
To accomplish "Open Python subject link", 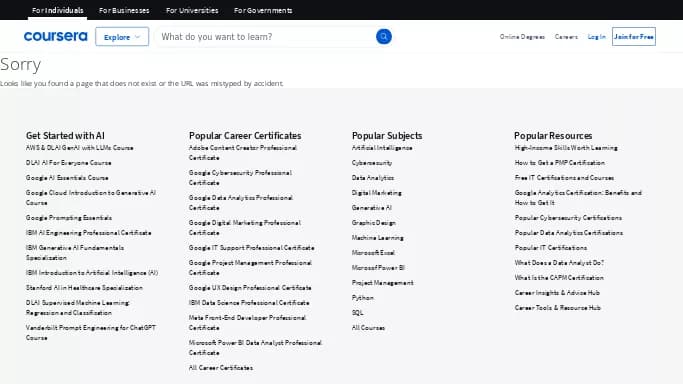I will (x=363, y=298).
